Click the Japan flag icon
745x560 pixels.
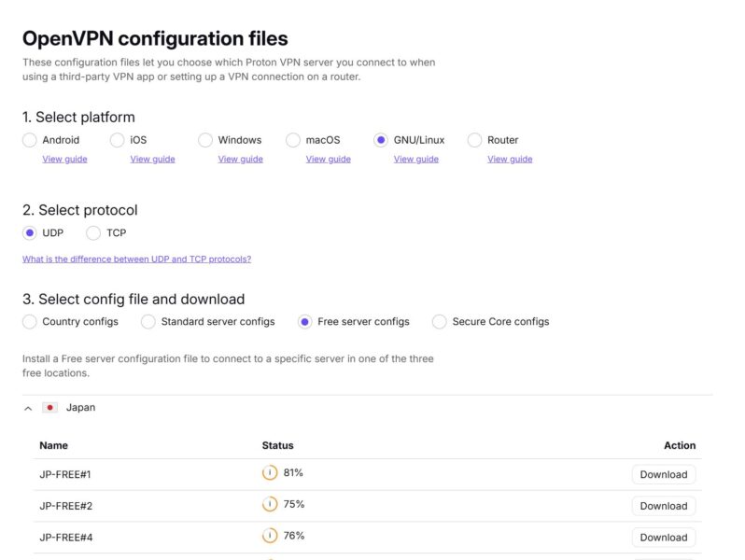coord(50,408)
